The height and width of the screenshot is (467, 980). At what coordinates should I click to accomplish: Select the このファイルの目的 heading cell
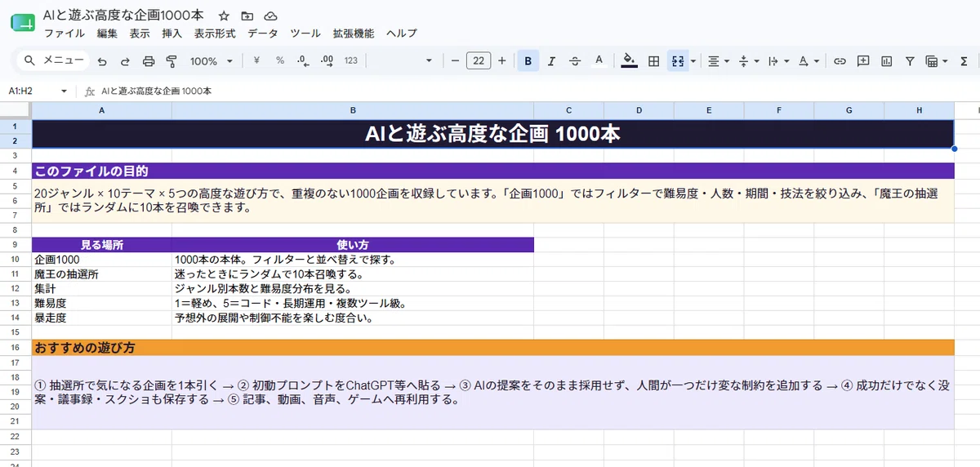click(492, 171)
